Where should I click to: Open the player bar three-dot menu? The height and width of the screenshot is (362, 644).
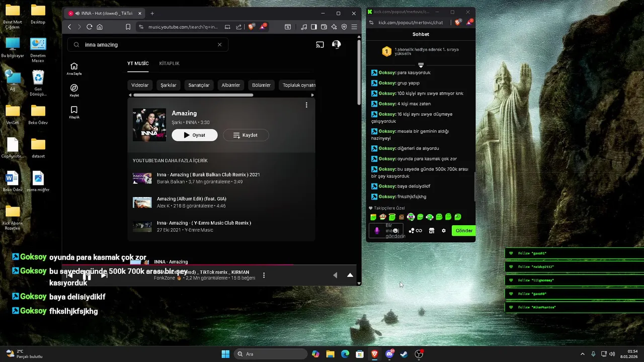264,276
